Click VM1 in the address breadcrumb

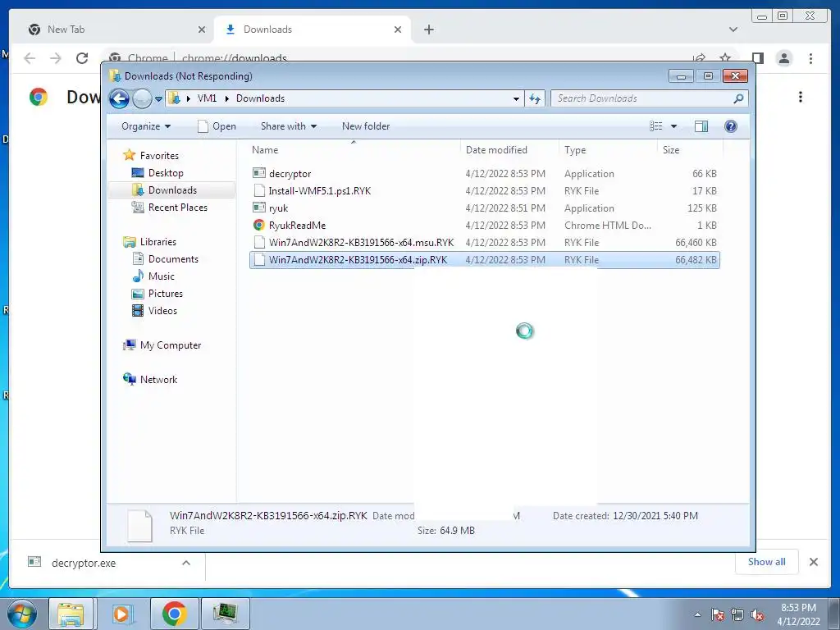tap(207, 98)
